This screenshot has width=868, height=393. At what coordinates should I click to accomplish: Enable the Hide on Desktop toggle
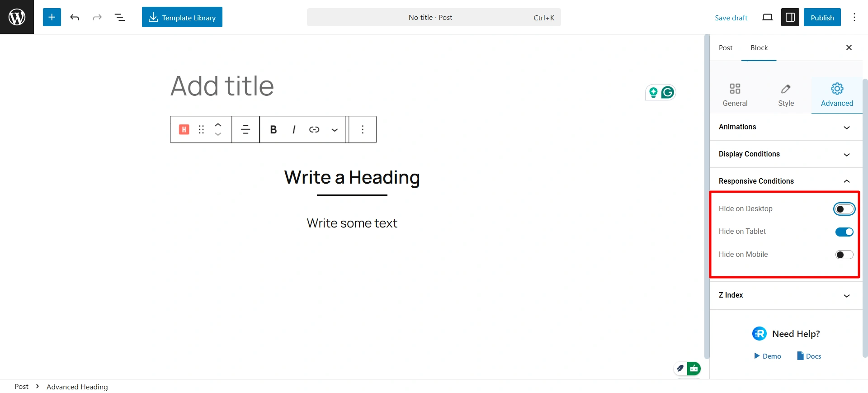(844, 209)
